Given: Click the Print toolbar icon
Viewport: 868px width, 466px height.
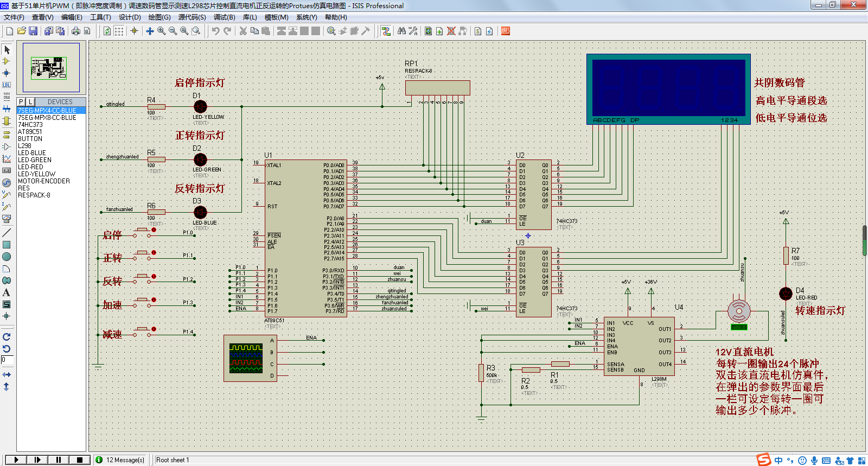Looking at the screenshot, I should pyautogui.click(x=75, y=31).
